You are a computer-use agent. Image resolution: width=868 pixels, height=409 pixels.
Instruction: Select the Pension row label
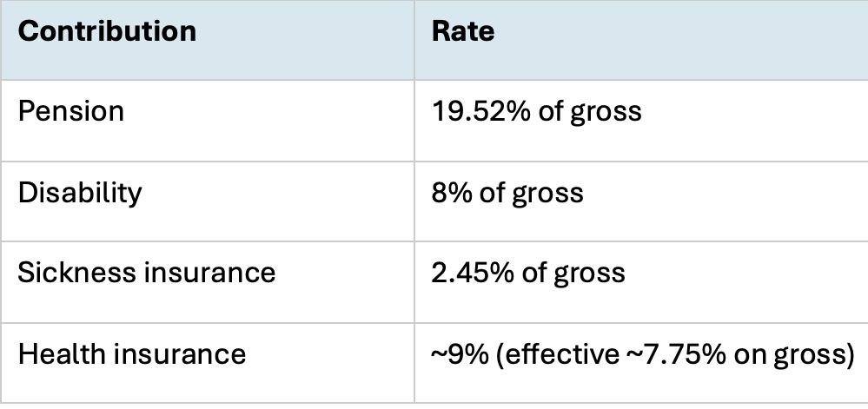pyautogui.click(x=71, y=111)
